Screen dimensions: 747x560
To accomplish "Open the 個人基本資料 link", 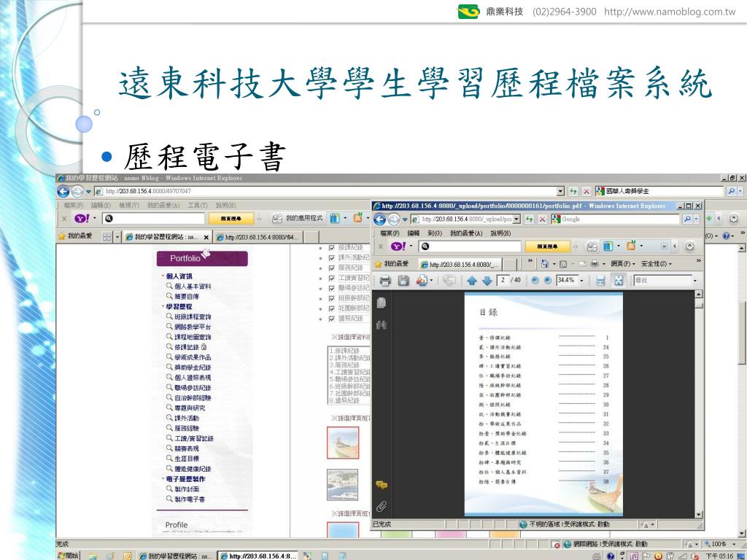I will pos(193,286).
